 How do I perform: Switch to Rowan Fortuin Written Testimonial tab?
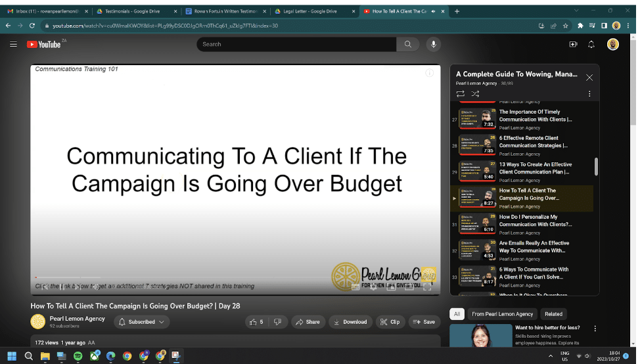(225, 11)
